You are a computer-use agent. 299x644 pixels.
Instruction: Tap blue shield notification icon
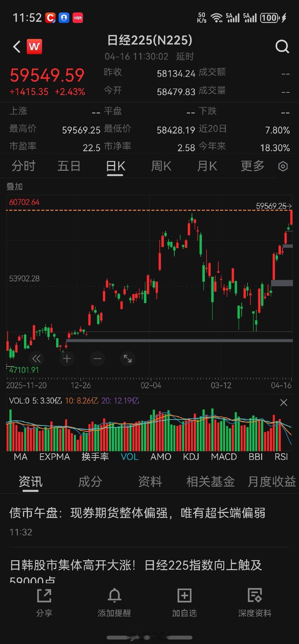[x=64, y=18]
